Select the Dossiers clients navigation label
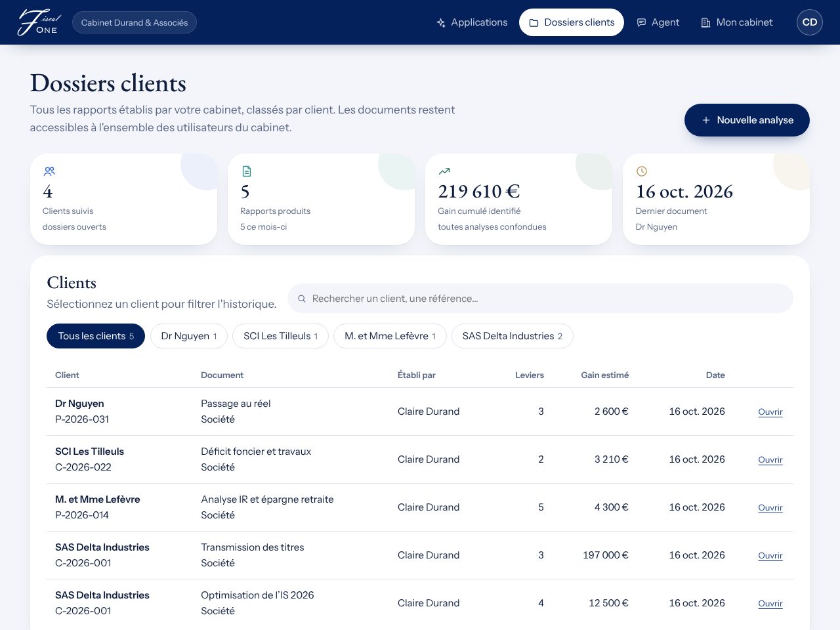 click(x=579, y=22)
